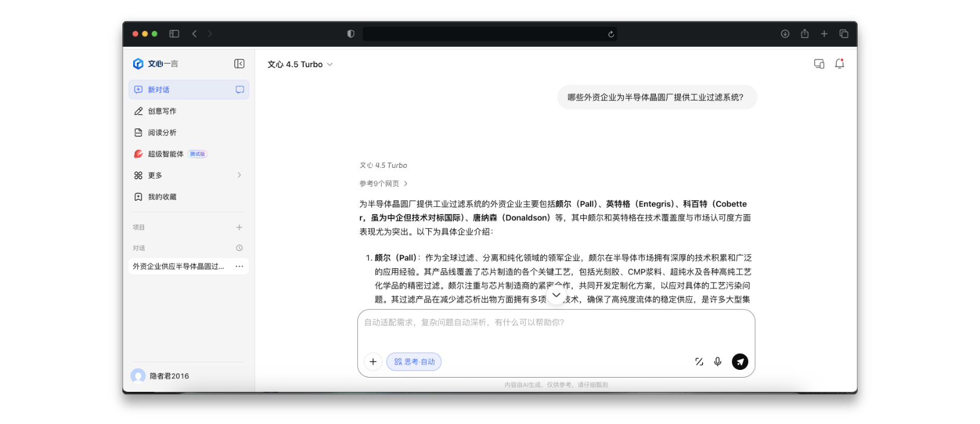Click the 文心 4.5 Turbo response label
The width and height of the screenshot is (980, 424).
pyautogui.click(x=384, y=165)
